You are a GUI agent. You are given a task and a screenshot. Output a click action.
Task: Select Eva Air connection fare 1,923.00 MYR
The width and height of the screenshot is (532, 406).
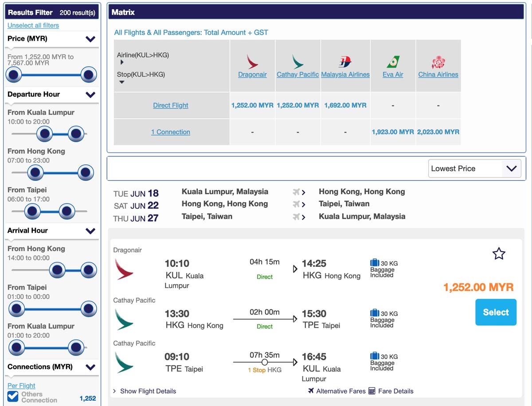tap(393, 132)
